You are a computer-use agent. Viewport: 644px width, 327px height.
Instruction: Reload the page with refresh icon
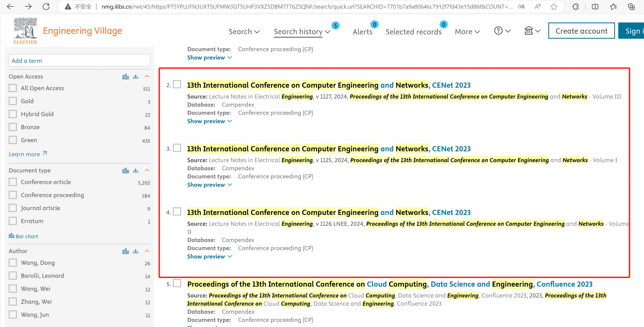46,7
